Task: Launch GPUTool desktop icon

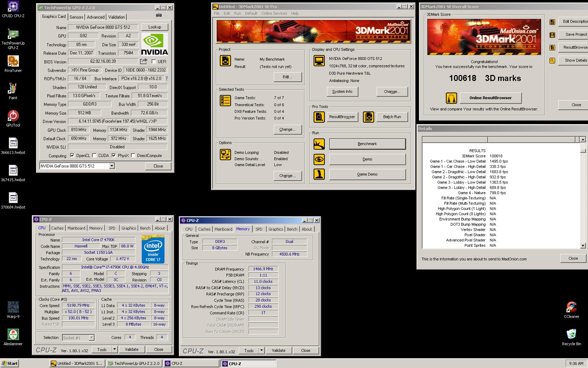Action: [x=13, y=116]
